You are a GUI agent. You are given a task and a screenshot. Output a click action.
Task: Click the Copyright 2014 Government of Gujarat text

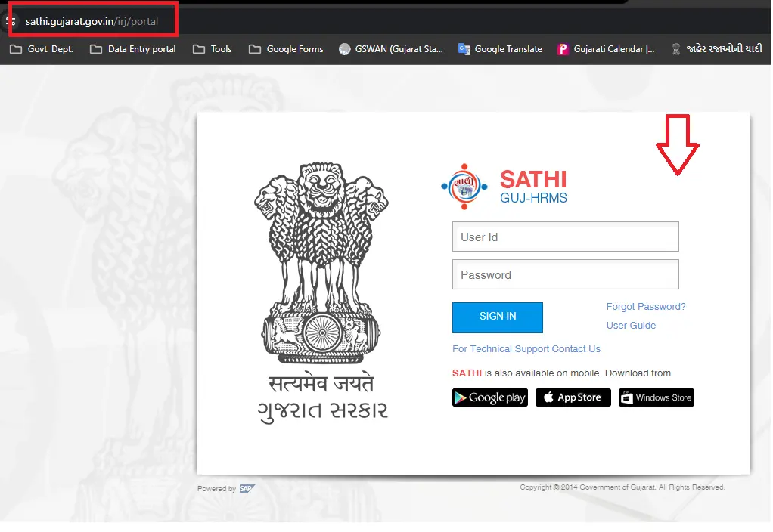click(x=622, y=487)
